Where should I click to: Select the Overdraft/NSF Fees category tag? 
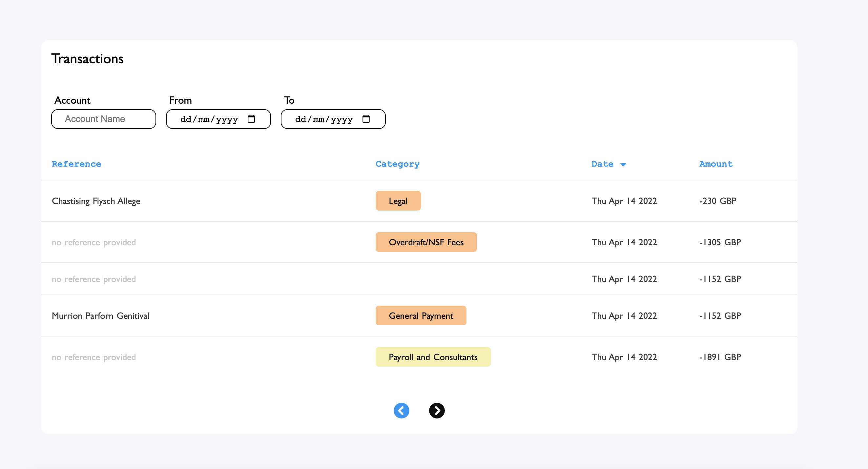(x=426, y=242)
